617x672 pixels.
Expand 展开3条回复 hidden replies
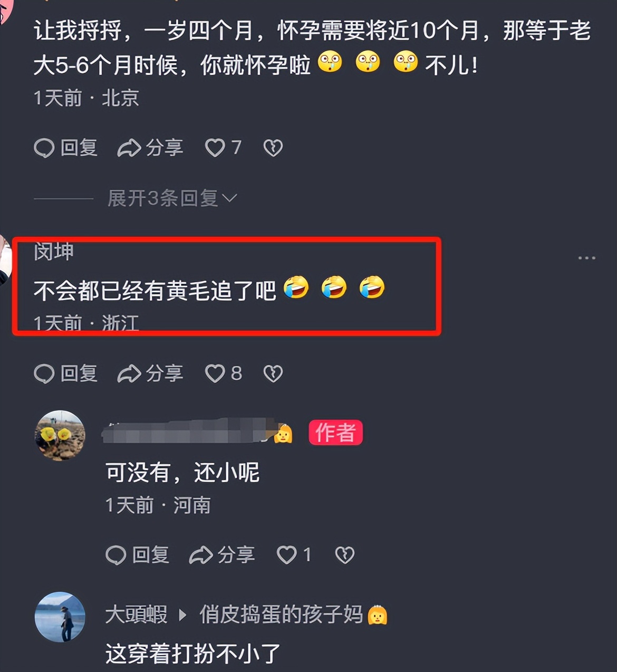pos(172,198)
